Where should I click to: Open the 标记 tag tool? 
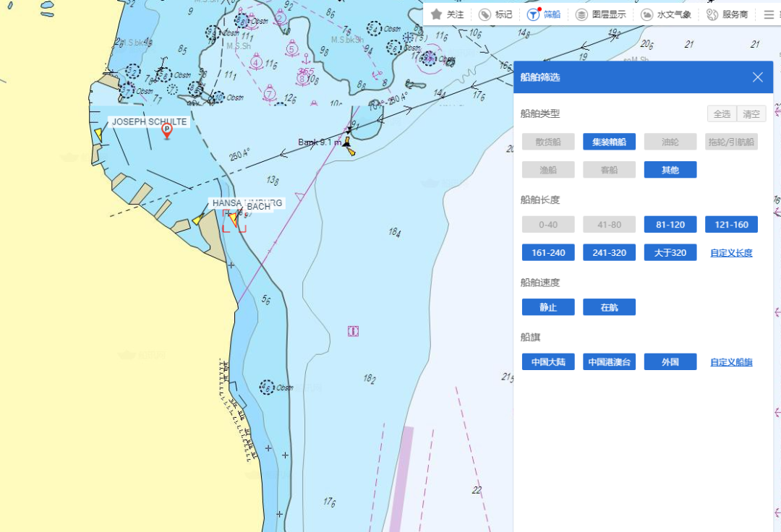(485, 14)
